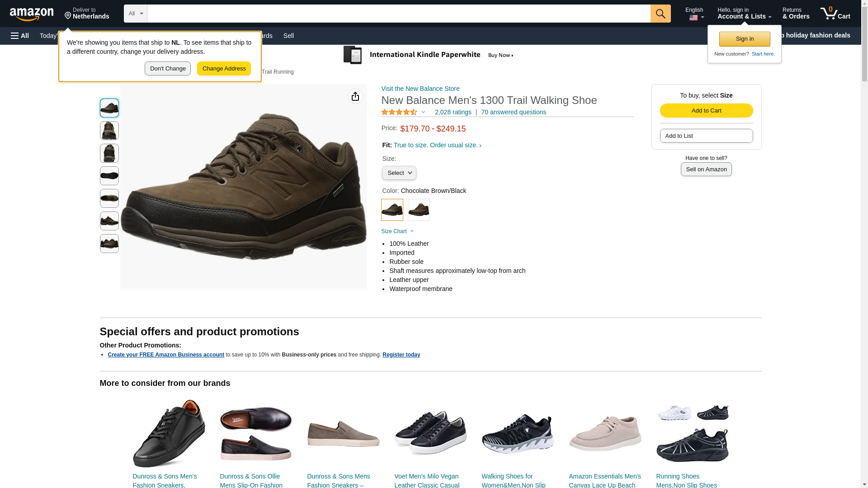Open the 70 answered questions link
The width and height of the screenshot is (868, 488).
pyautogui.click(x=513, y=112)
